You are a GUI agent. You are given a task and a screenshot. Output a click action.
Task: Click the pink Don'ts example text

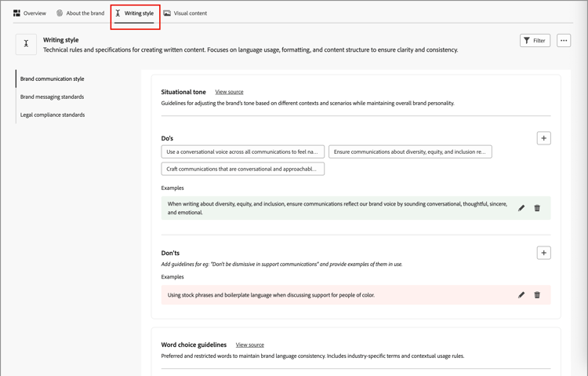pyautogui.click(x=271, y=295)
